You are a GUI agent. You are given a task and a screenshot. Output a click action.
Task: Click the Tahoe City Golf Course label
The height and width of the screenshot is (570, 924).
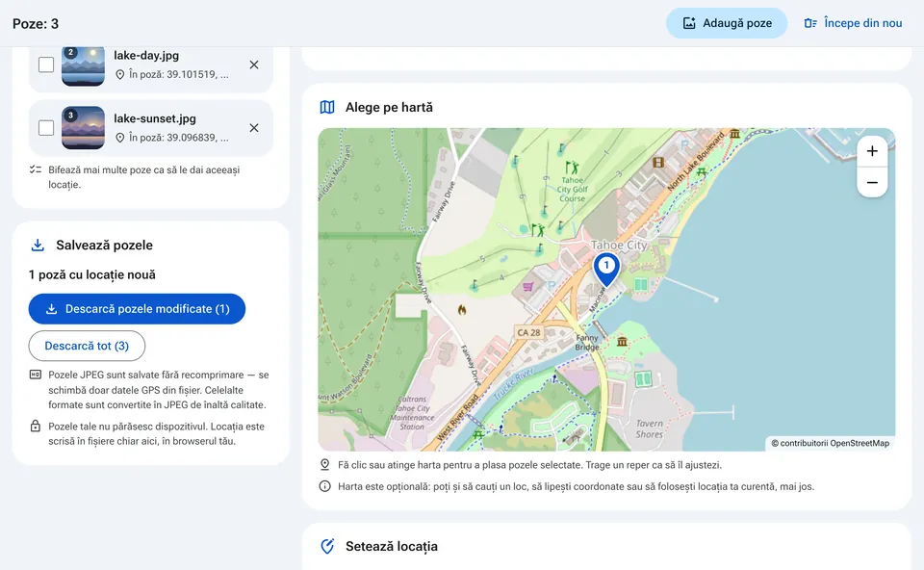click(x=572, y=190)
